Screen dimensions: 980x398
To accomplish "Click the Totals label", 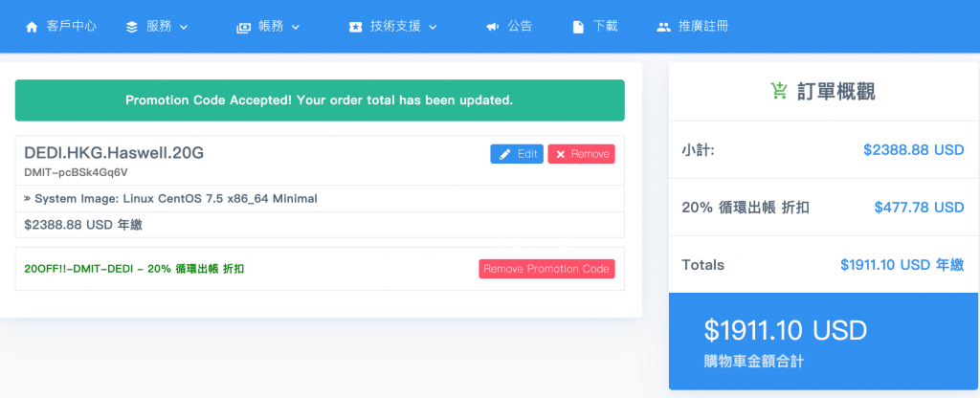I will tap(703, 265).
